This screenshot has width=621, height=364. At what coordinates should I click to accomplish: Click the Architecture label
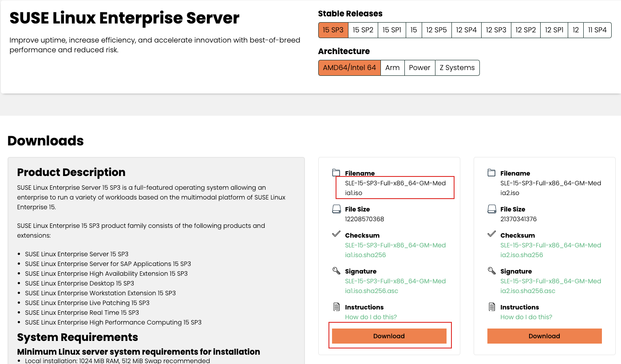[344, 51]
